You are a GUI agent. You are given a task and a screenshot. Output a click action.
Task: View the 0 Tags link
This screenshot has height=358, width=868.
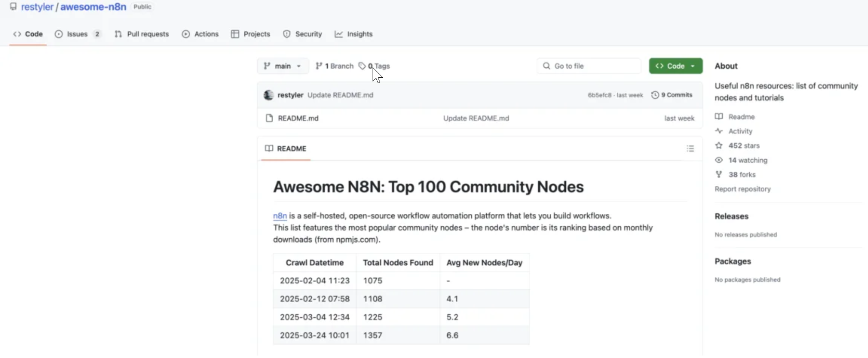click(374, 66)
